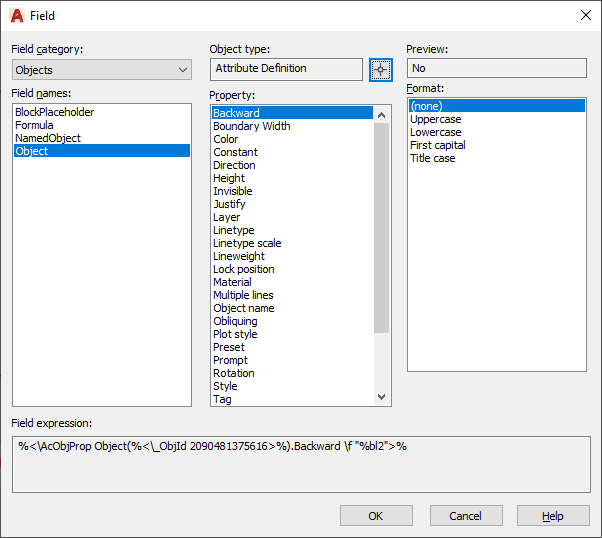Select NamedObject field name
The width and height of the screenshot is (602, 538).
48,138
